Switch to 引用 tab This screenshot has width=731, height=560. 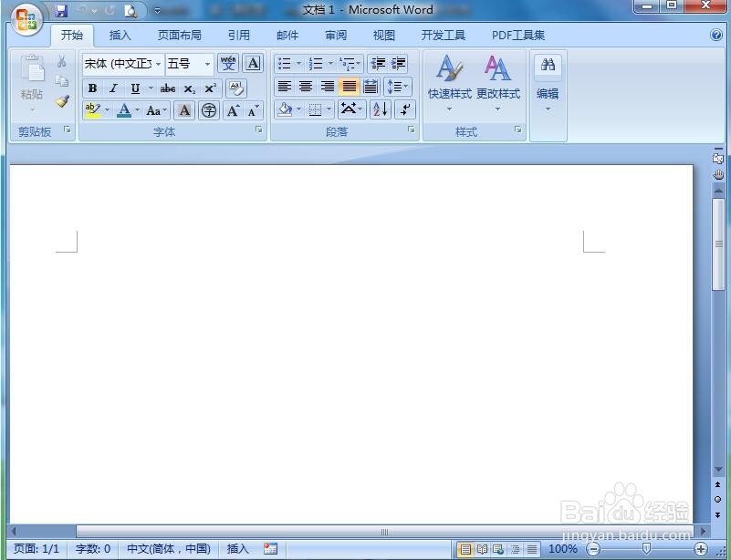click(239, 36)
